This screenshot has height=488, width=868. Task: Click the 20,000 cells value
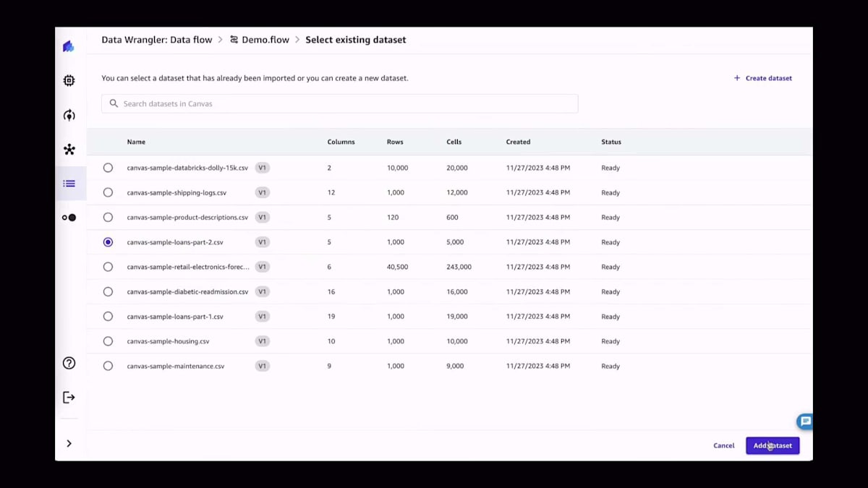456,168
